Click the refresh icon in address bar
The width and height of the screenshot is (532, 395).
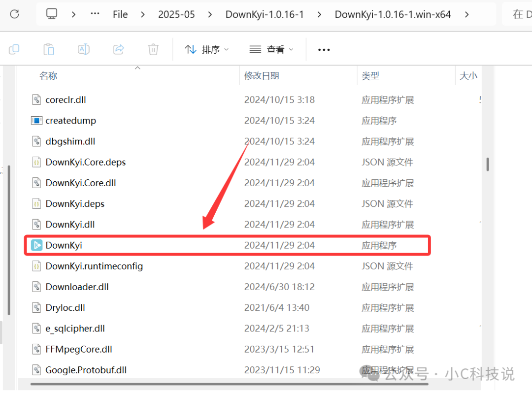[15, 14]
